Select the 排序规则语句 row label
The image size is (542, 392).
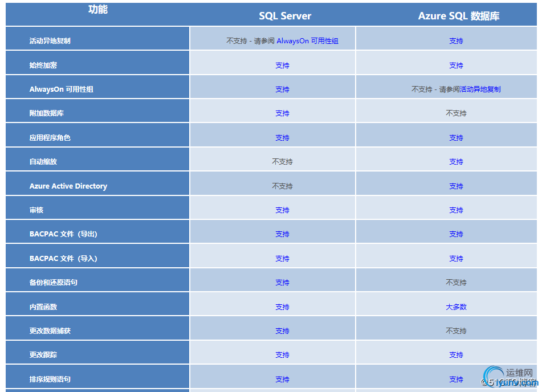coord(50,379)
